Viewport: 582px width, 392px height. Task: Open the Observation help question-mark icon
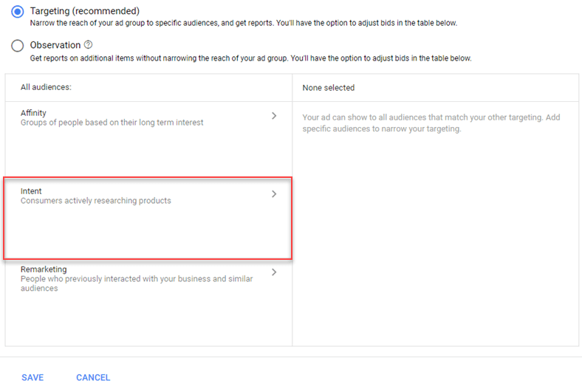[88, 44]
